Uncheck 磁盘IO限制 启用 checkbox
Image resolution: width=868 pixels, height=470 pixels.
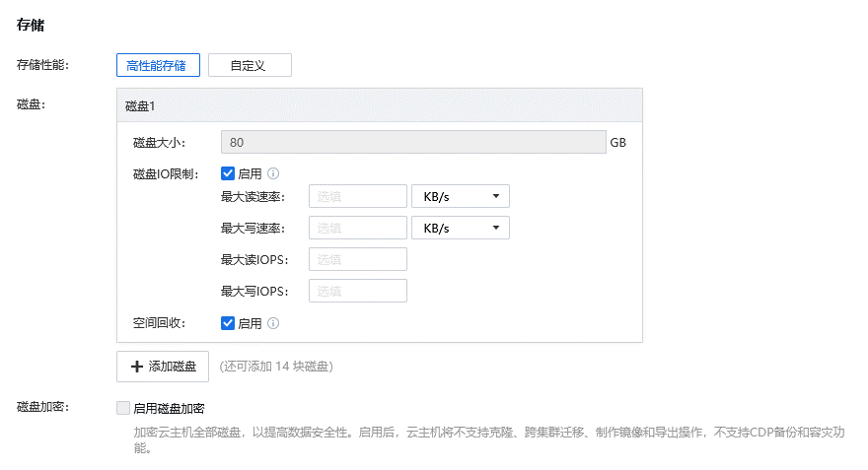pos(228,173)
